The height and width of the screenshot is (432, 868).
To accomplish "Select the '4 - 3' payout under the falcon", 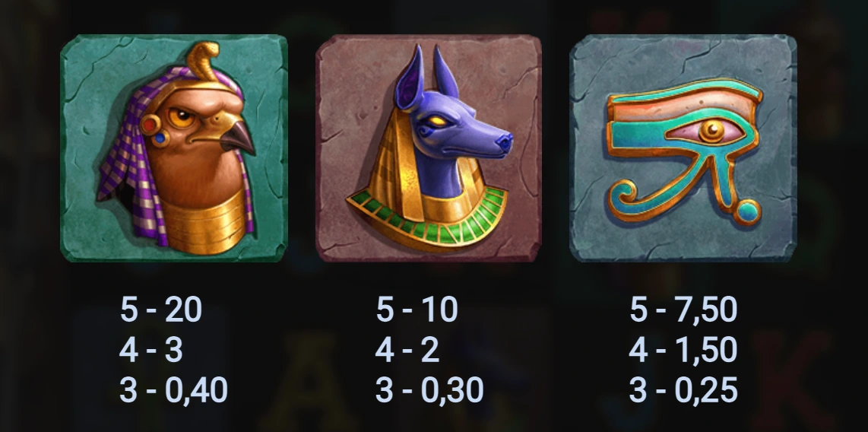I will [151, 350].
